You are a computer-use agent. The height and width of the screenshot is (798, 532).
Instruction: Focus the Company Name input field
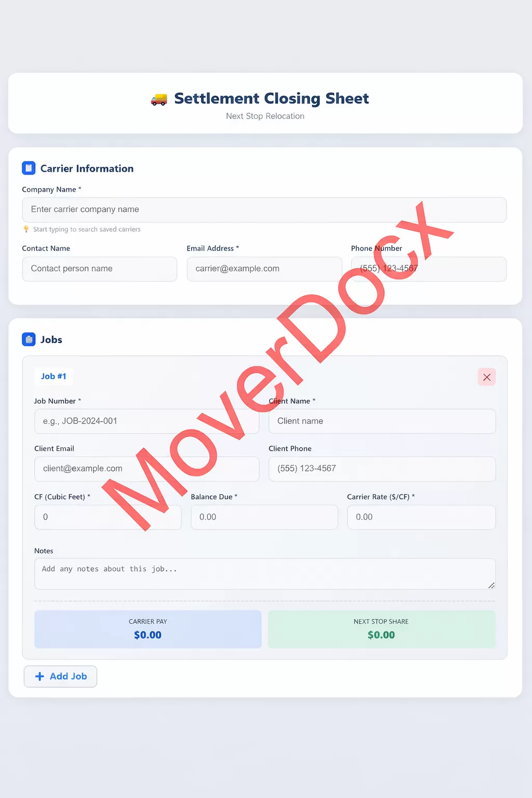pos(264,210)
